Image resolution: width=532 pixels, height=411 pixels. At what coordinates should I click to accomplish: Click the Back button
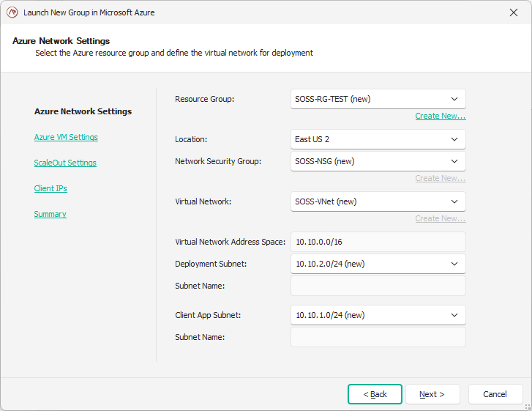click(x=375, y=394)
